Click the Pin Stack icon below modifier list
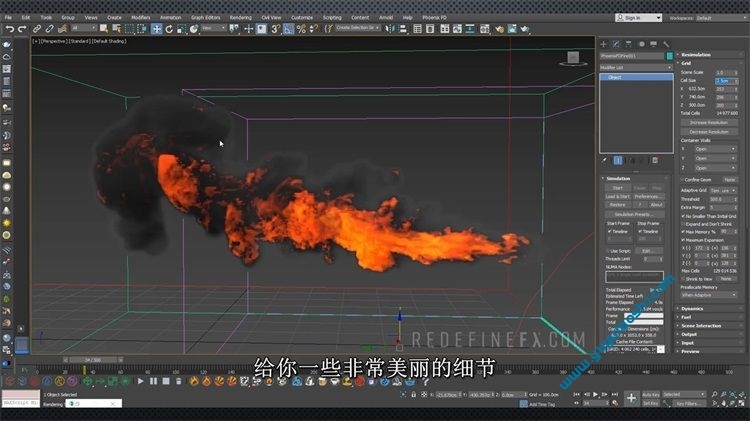This screenshot has height=421, width=750. [604, 160]
